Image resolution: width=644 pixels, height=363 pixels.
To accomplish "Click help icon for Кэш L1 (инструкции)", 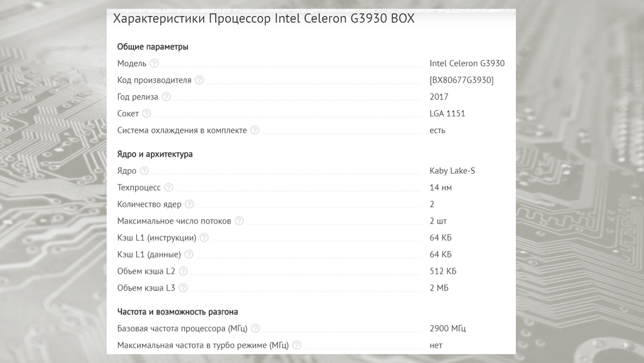I will tap(204, 238).
